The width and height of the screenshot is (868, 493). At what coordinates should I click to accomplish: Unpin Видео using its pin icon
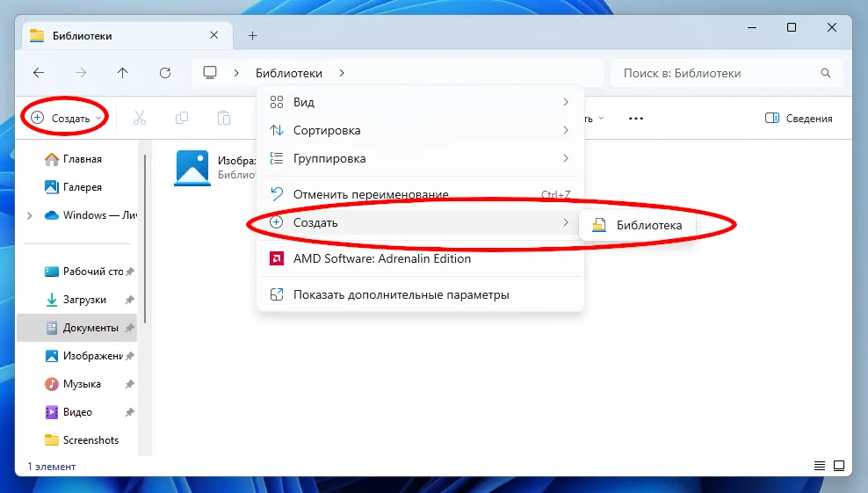(129, 412)
